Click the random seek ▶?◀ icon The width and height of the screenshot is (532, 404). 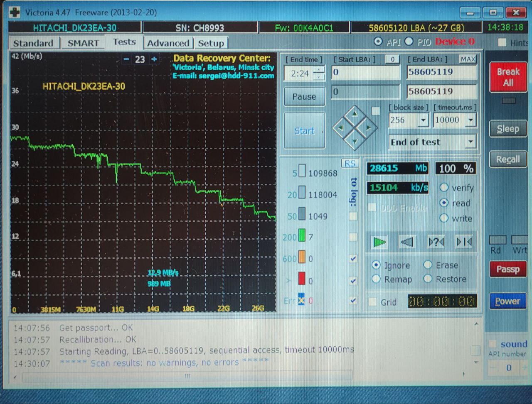(x=436, y=242)
